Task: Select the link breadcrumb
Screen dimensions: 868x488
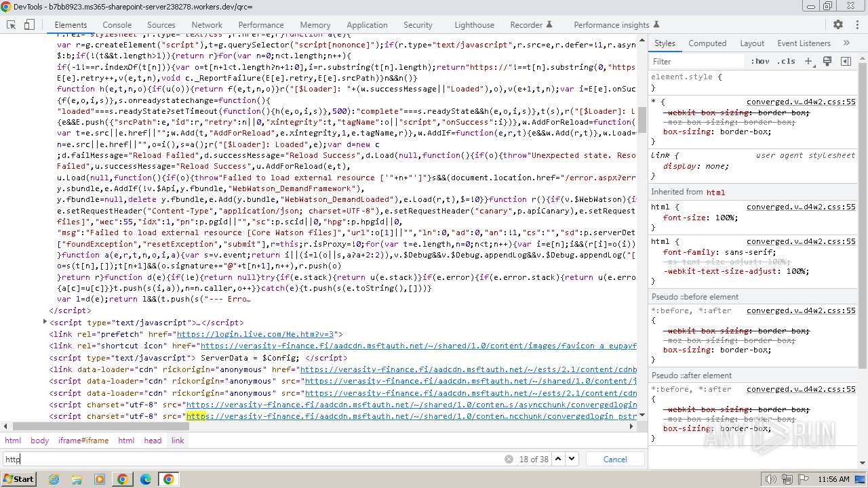Action: [x=178, y=441]
